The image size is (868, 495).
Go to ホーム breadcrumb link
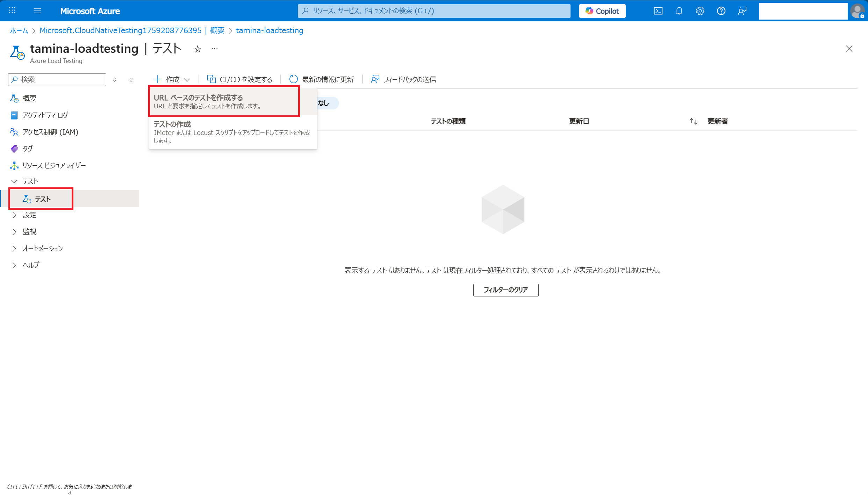[x=19, y=31]
